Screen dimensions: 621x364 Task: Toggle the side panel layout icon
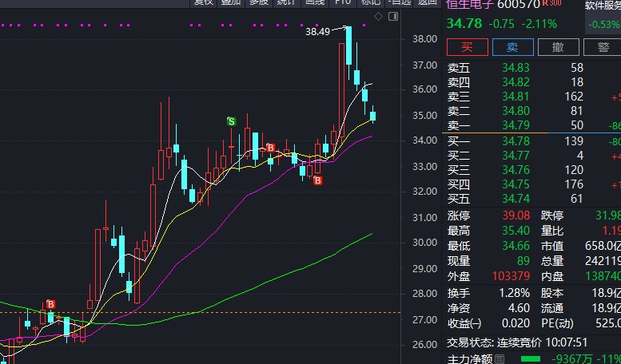point(393,16)
